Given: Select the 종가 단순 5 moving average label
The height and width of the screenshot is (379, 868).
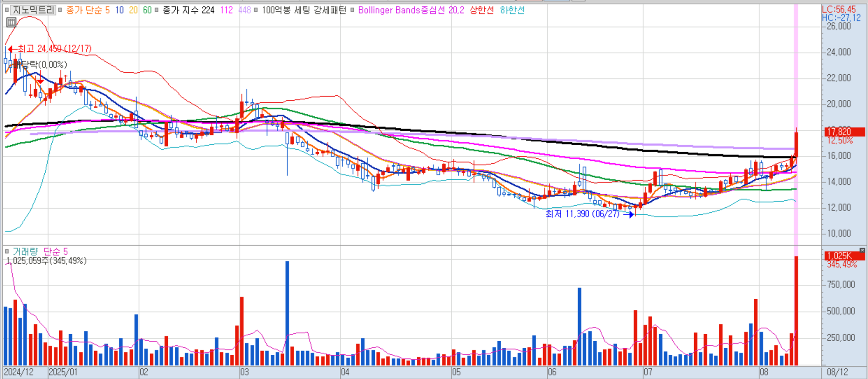Looking at the screenshot, I should [88, 10].
